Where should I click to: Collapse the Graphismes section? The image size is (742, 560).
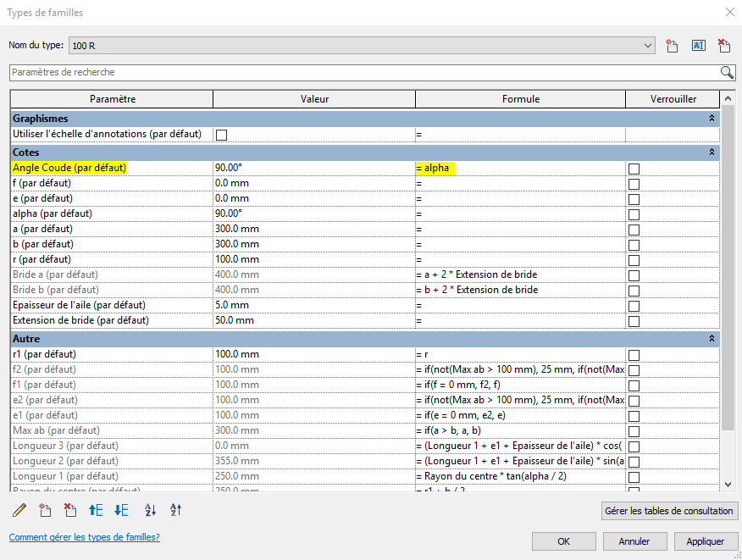click(712, 119)
